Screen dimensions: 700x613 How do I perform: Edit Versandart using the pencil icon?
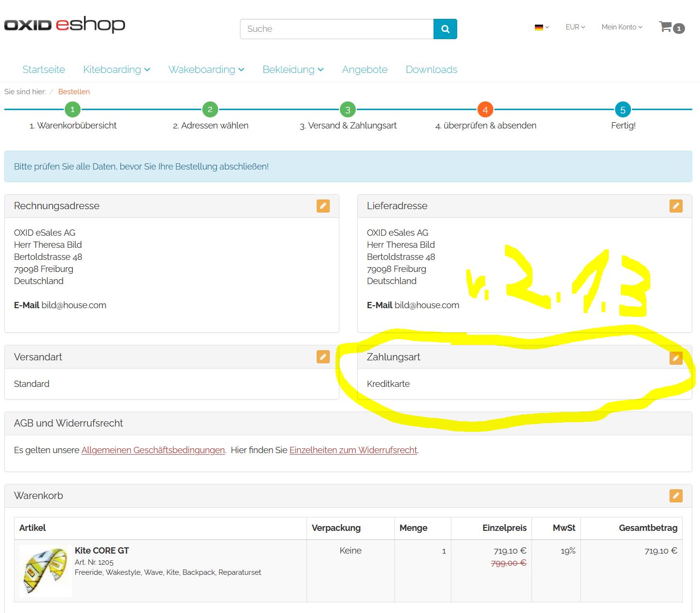(x=323, y=357)
